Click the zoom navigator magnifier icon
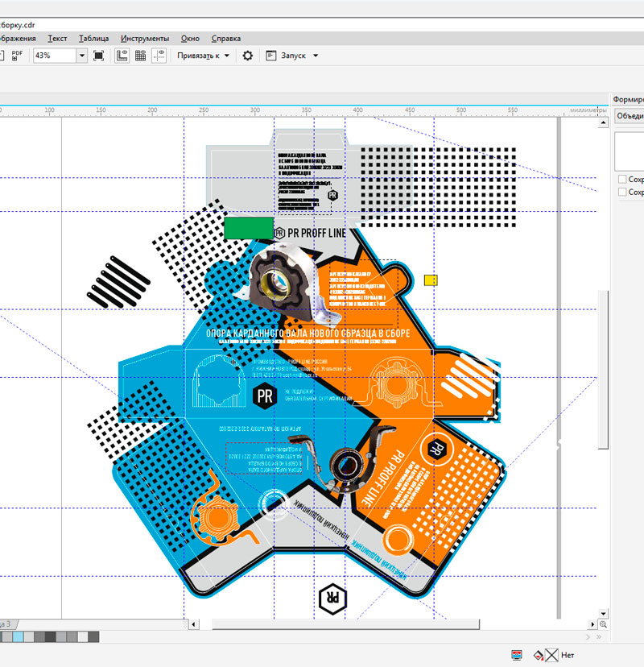This screenshot has height=667, width=644. [x=603, y=624]
